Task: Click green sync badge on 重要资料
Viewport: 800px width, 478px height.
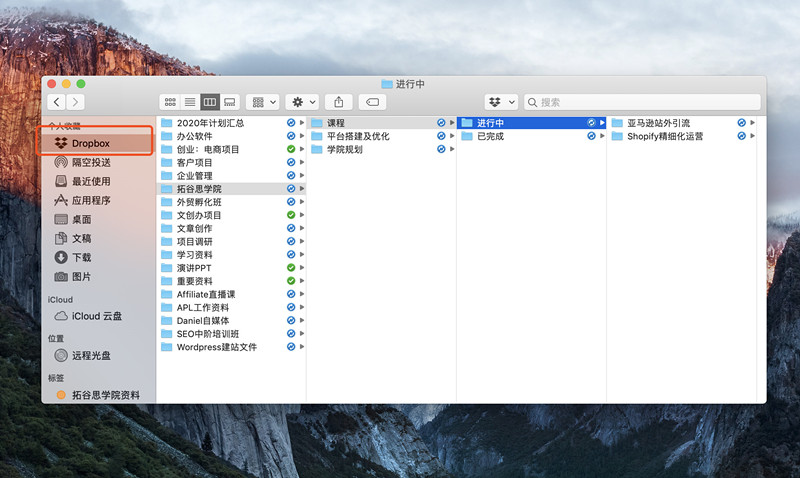Action: click(x=291, y=281)
